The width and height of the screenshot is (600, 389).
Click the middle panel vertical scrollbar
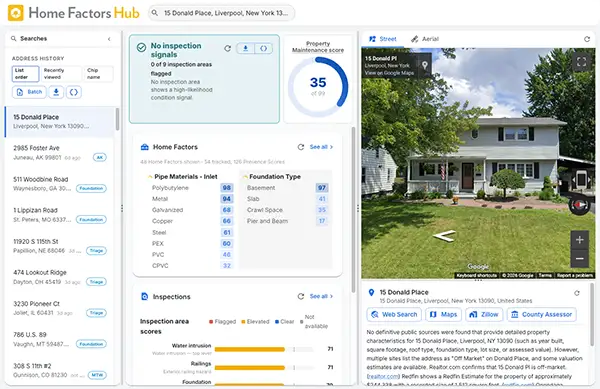[x=353, y=210]
